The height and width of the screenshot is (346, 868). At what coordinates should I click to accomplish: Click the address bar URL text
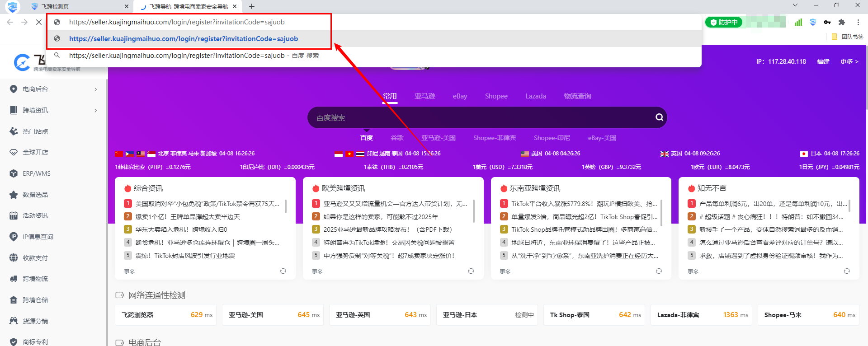(177, 22)
